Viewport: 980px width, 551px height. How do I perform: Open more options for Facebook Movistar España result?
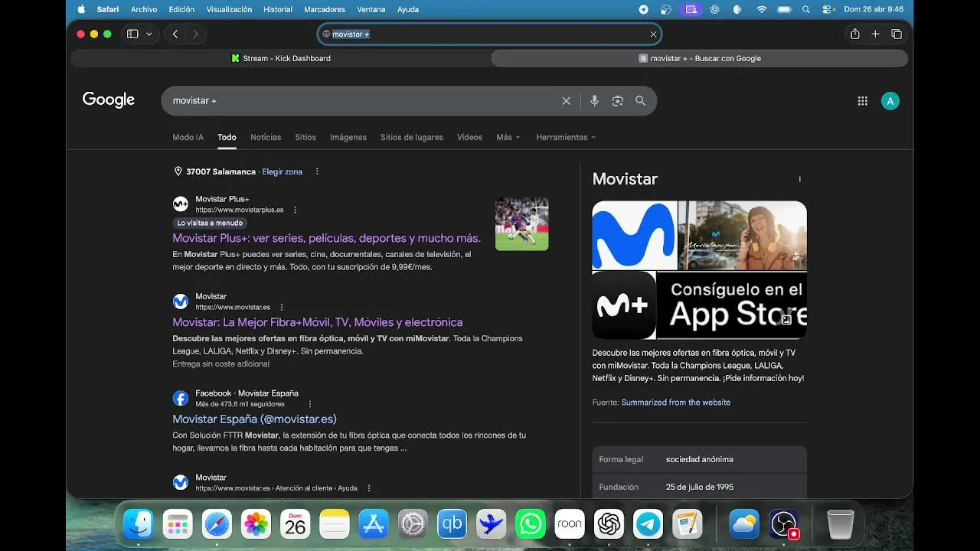(310, 404)
